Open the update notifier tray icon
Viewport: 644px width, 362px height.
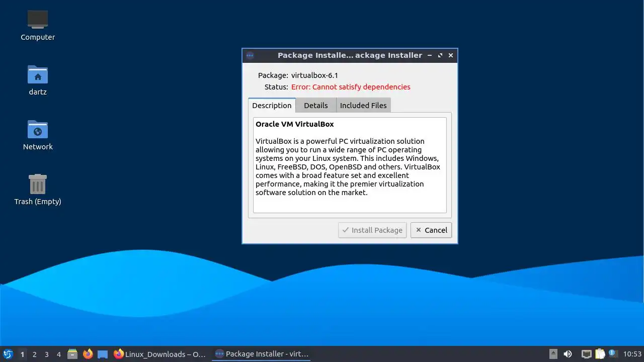(612, 353)
